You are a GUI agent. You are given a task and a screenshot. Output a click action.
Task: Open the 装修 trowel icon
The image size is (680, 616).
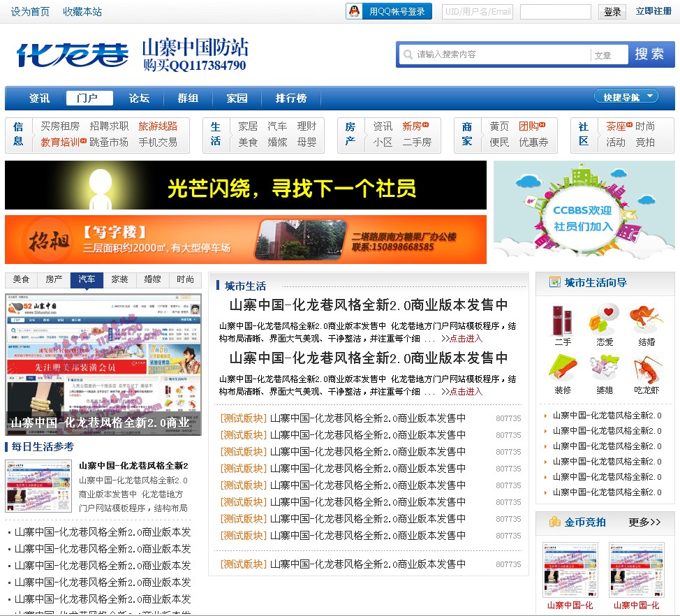(x=563, y=368)
